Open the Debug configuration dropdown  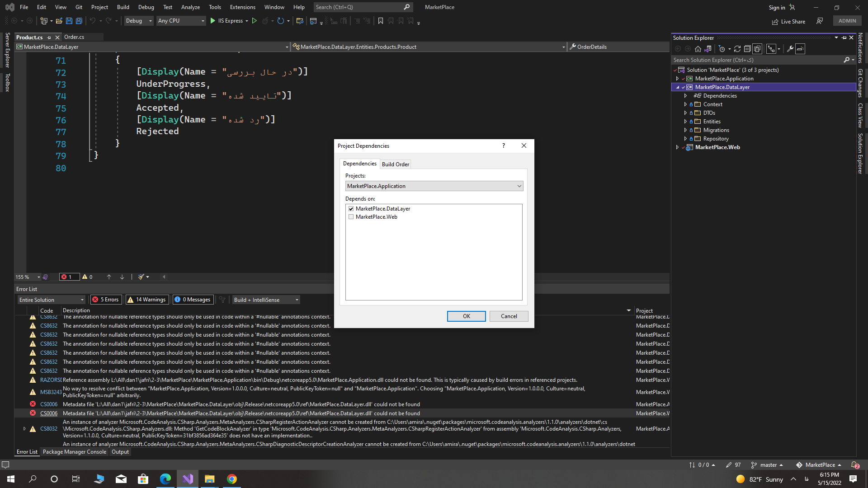(x=139, y=21)
